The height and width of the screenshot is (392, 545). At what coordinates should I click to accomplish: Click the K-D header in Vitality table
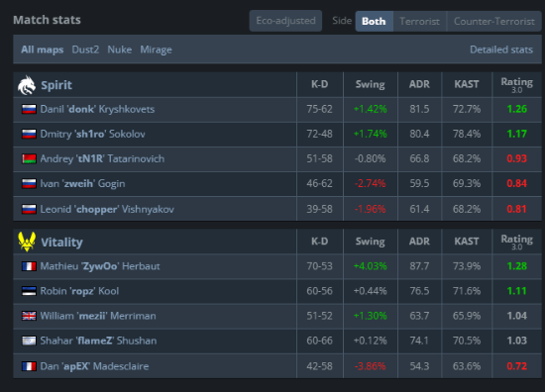(320, 242)
